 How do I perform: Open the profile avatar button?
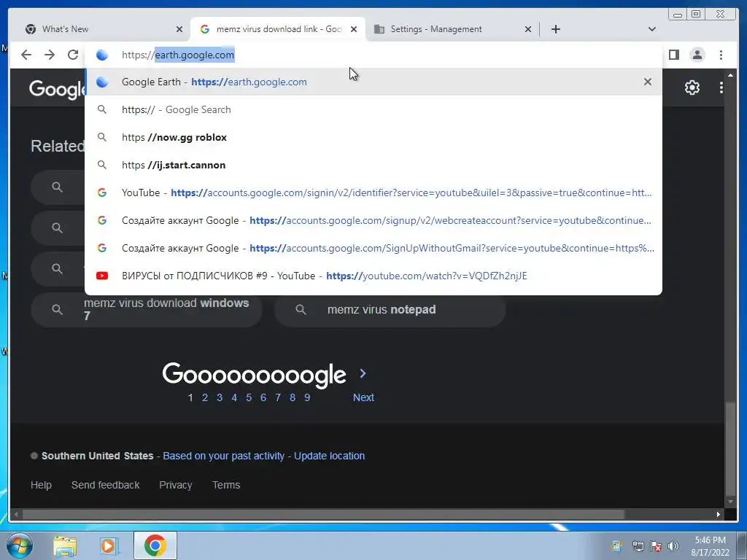[697, 55]
